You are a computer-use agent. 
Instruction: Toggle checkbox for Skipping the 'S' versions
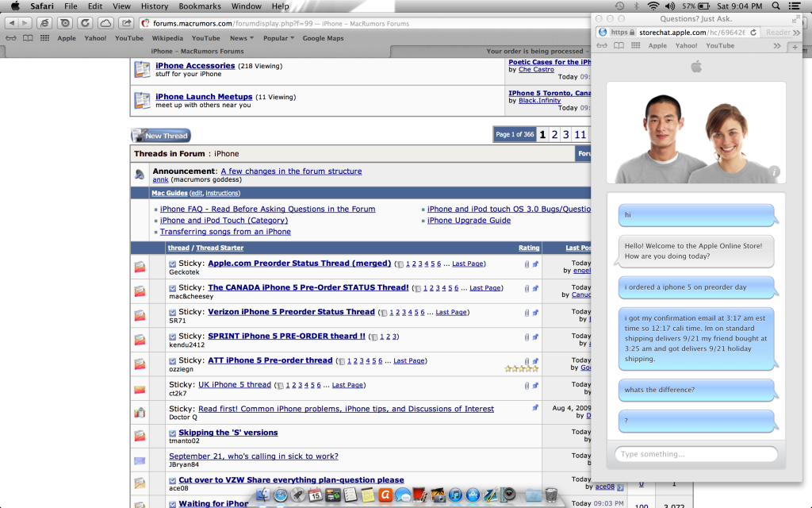coord(172,433)
